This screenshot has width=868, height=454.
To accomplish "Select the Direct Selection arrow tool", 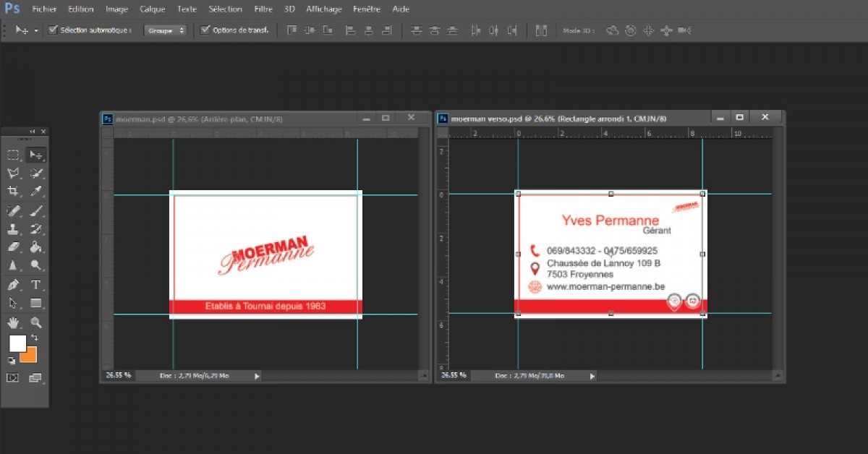I will [13, 303].
